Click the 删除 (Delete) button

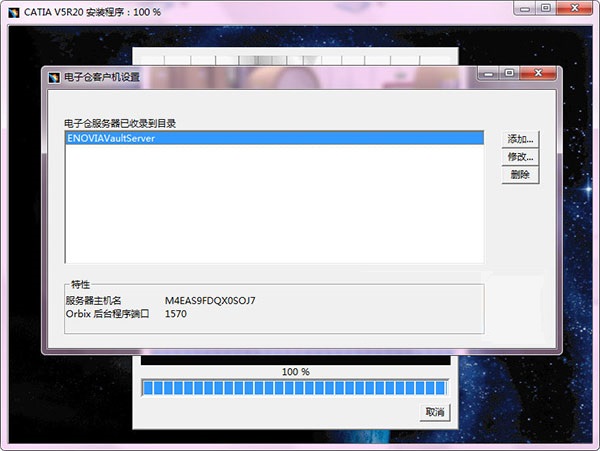pyautogui.click(x=520, y=175)
